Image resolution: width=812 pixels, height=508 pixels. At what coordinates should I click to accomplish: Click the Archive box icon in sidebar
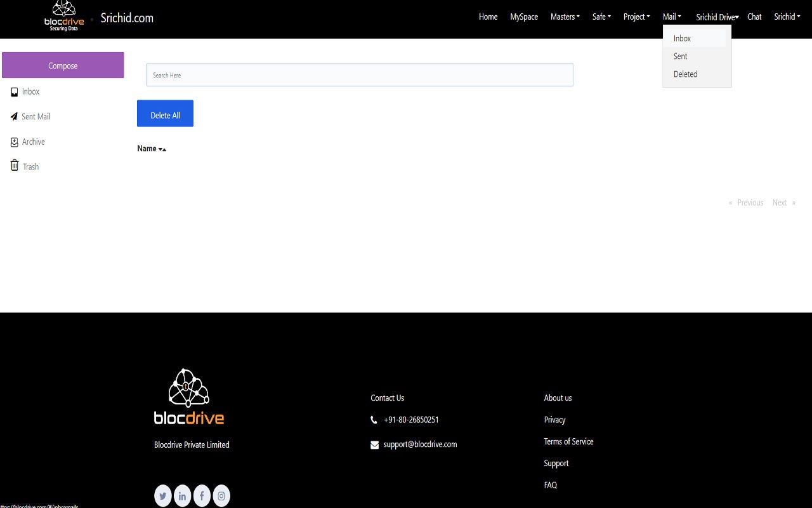point(15,142)
